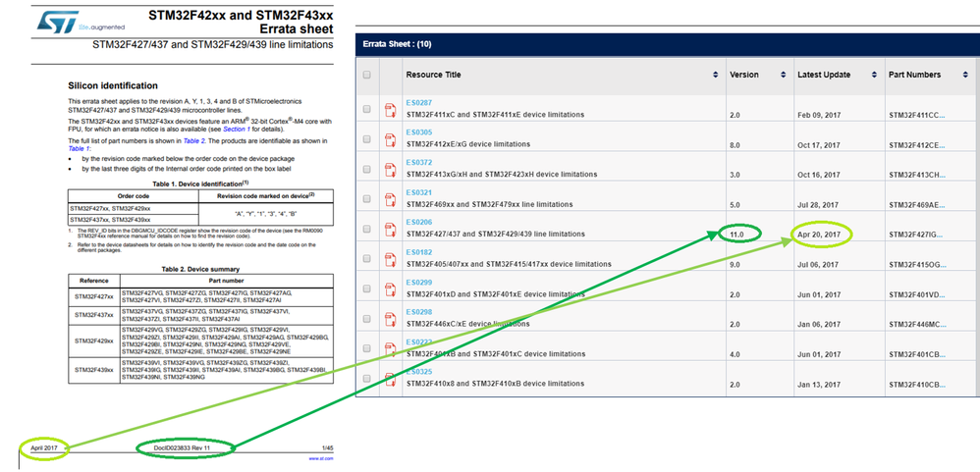Open the www.st.com link in document footer
This screenshot has width=980, height=472.
[x=321, y=458]
